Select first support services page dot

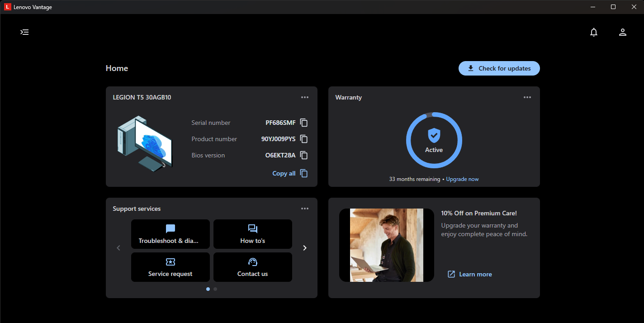[x=208, y=289]
